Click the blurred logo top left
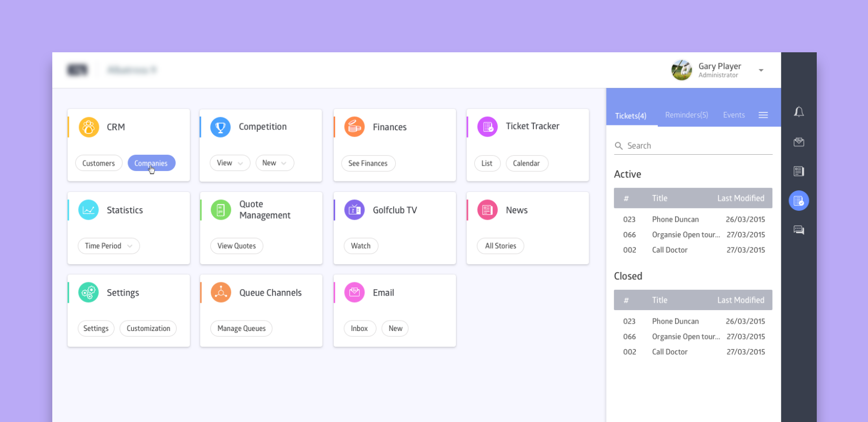This screenshot has height=422, width=868. pyautogui.click(x=78, y=70)
